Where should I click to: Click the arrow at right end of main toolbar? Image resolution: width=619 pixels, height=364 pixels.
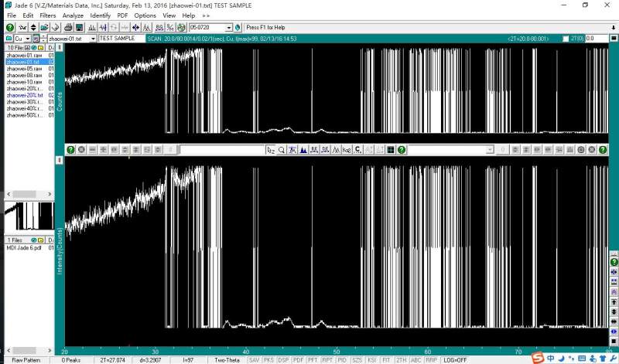pos(614,28)
